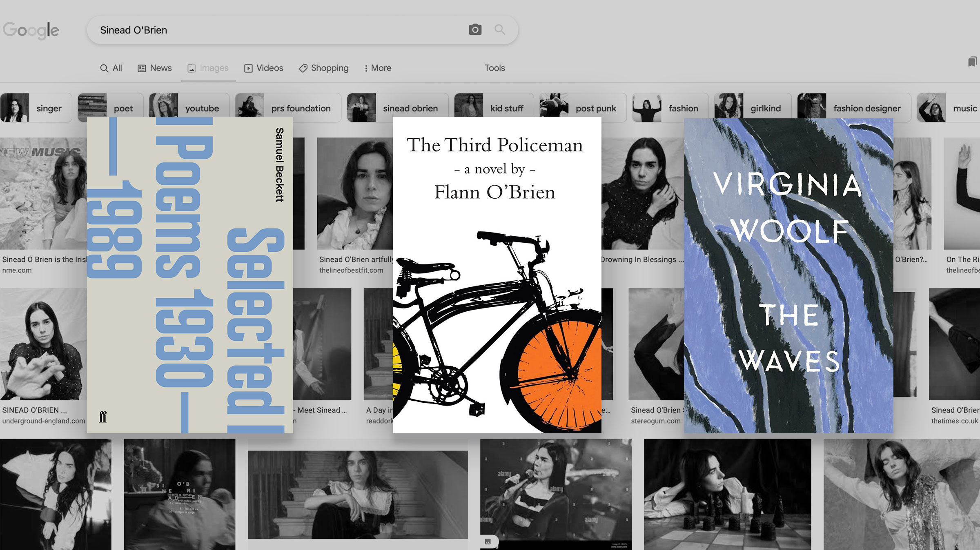Open the Google logo homepage
The height and width of the screenshot is (550, 980).
[x=31, y=31]
